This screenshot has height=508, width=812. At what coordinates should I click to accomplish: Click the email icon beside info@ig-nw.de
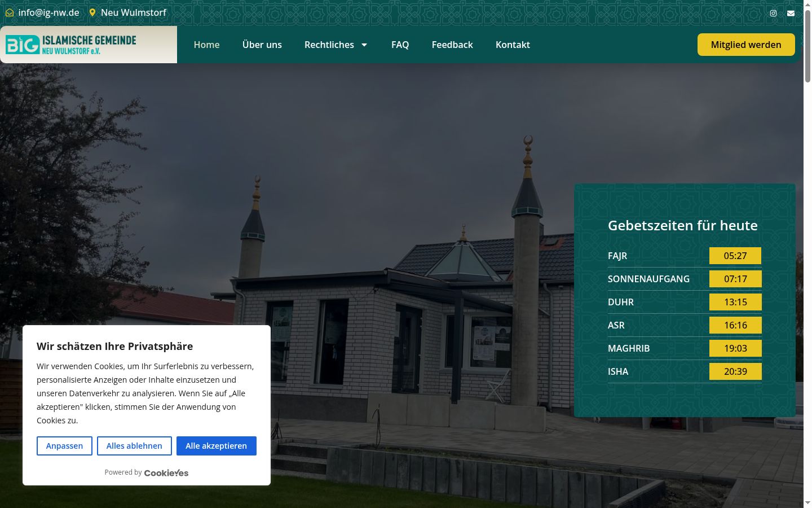pyautogui.click(x=9, y=12)
